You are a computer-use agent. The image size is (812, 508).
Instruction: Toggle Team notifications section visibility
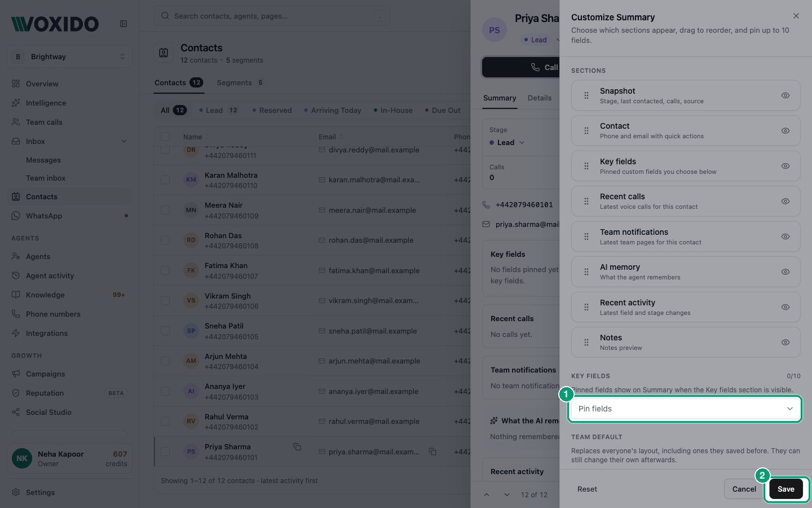tap(785, 237)
